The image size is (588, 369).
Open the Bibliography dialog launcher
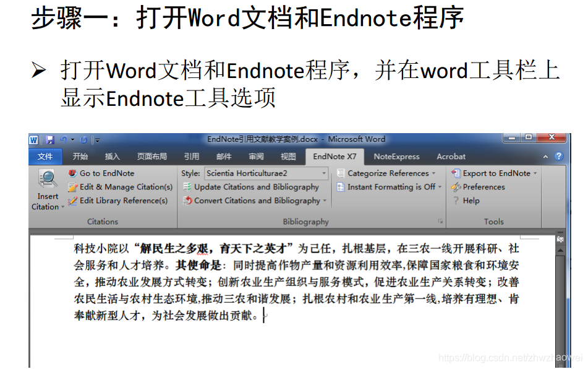pos(440,222)
